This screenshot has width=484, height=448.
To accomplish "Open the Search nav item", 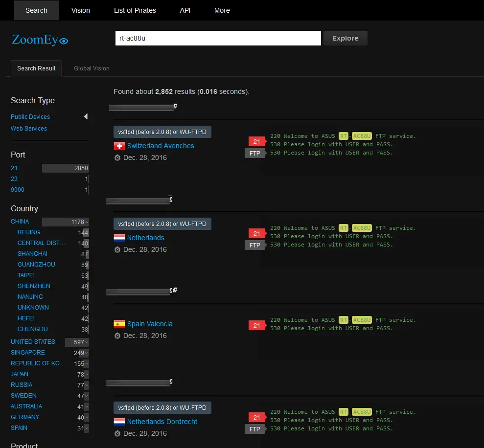I will tap(36, 10).
